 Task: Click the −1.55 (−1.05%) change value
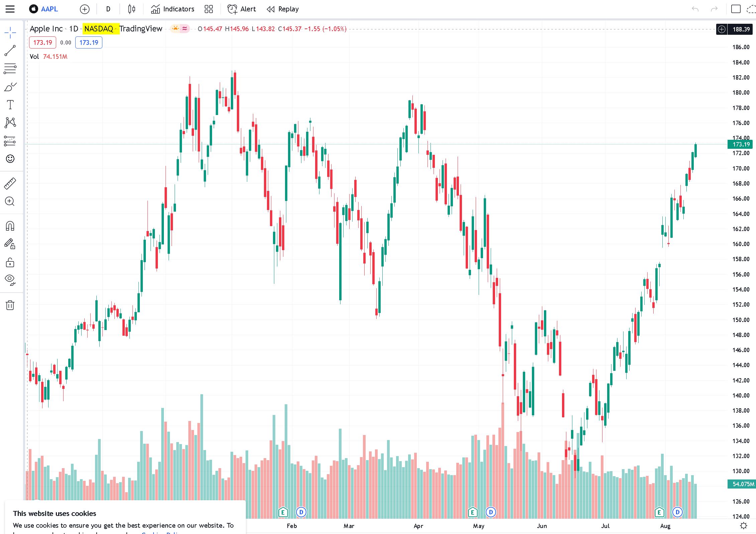point(325,29)
